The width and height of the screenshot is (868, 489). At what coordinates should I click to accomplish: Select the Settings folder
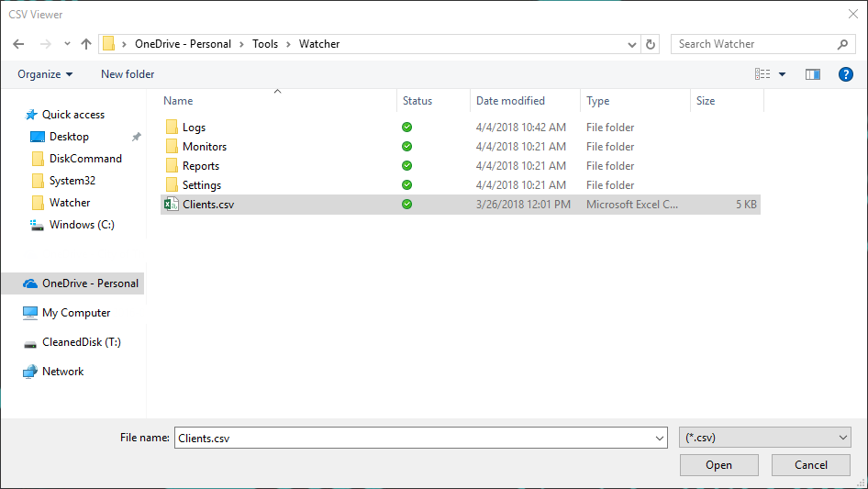202,185
